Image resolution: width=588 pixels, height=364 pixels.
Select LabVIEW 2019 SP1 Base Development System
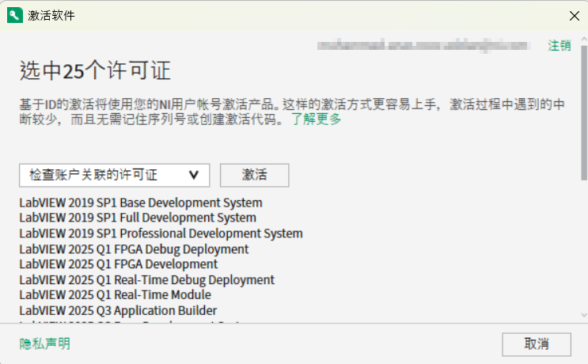(140, 203)
